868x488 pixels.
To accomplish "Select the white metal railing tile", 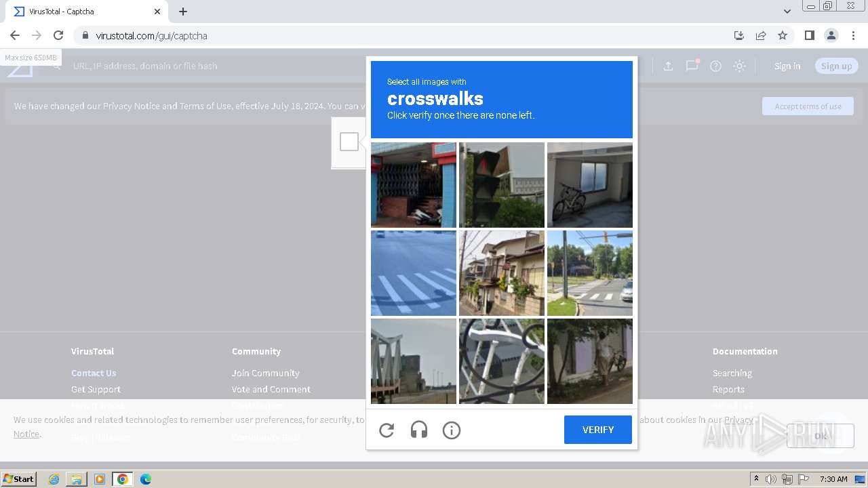I will point(502,361).
